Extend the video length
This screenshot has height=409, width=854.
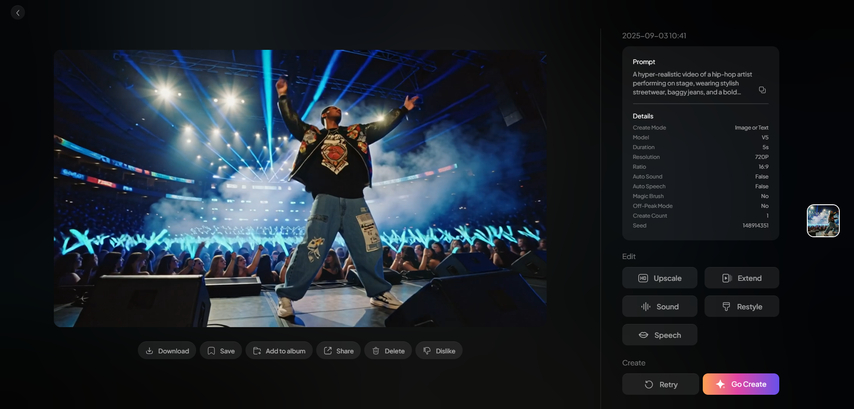pyautogui.click(x=742, y=278)
